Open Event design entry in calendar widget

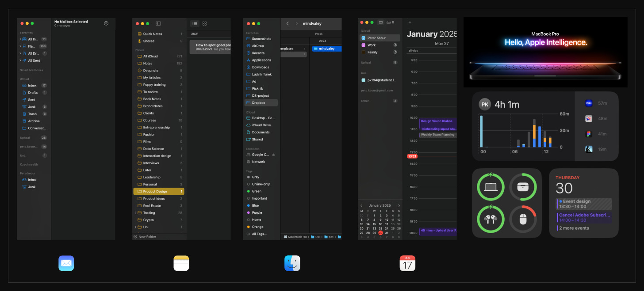(584, 204)
